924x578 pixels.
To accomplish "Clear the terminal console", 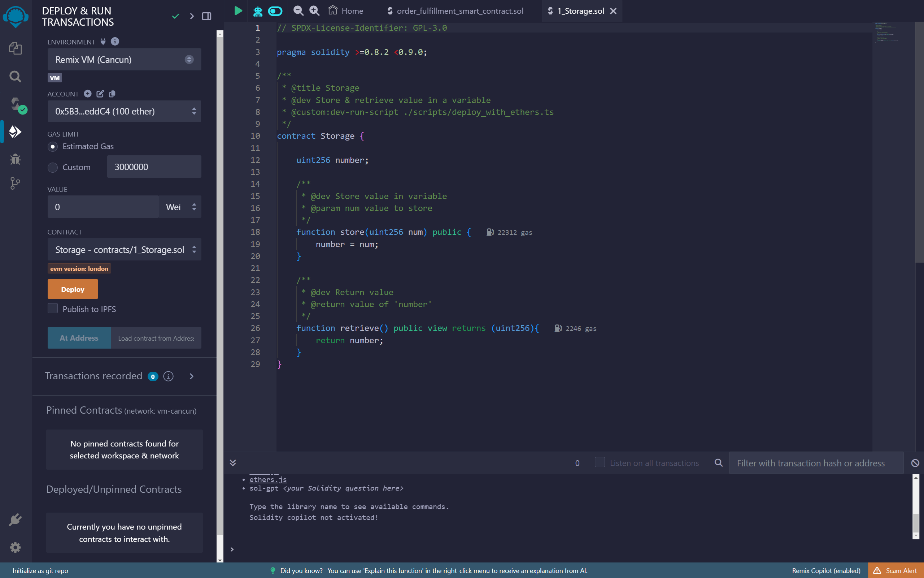I will click(x=915, y=463).
